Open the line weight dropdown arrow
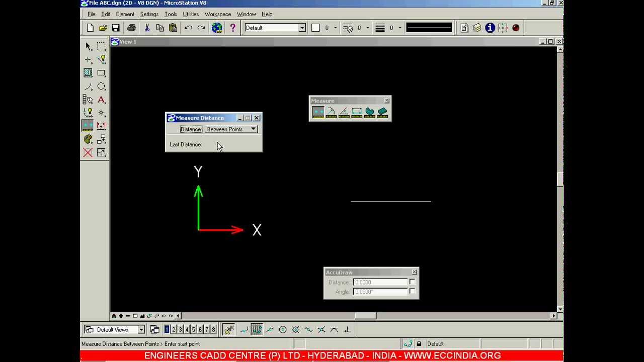Screen dimensions: 644x362 (x=399, y=28)
